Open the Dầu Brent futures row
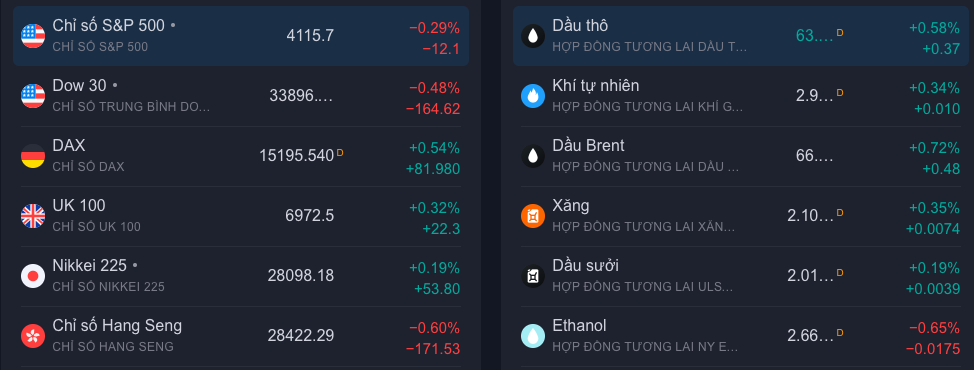This screenshot has height=370, width=974. click(x=741, y=156)
